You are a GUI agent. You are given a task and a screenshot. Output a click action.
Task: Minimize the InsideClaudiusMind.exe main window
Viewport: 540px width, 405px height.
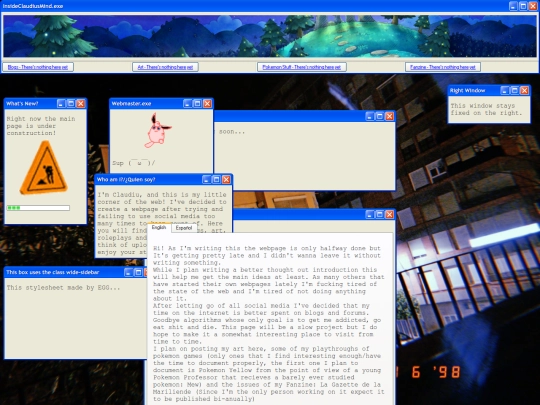tap(513, 6)
